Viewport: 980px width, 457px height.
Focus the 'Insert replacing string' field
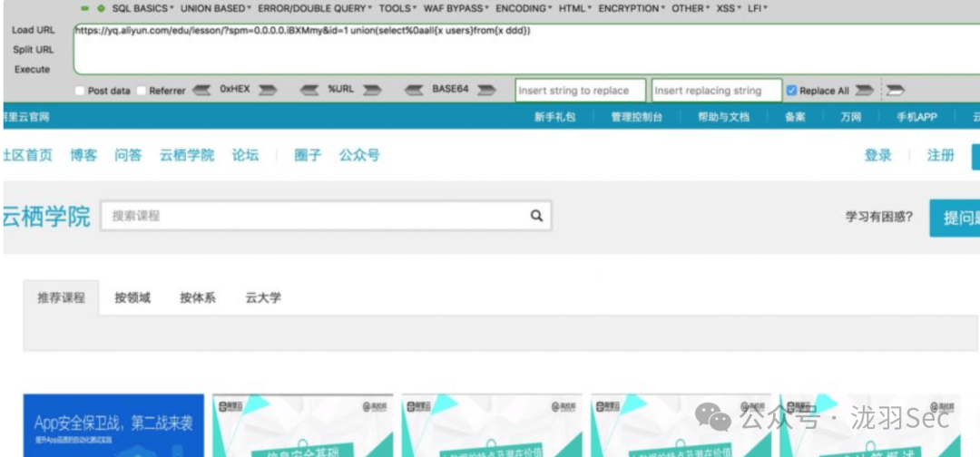coord(716,91)
